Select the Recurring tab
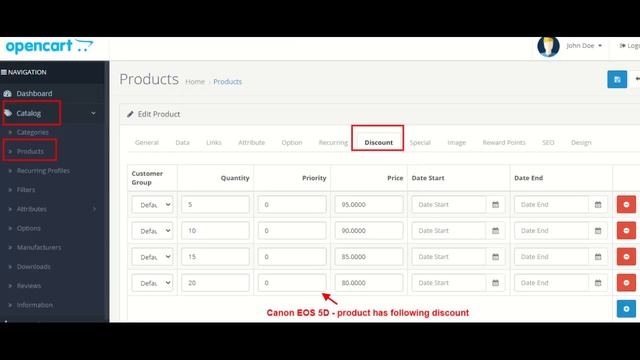 coord(333,142)
